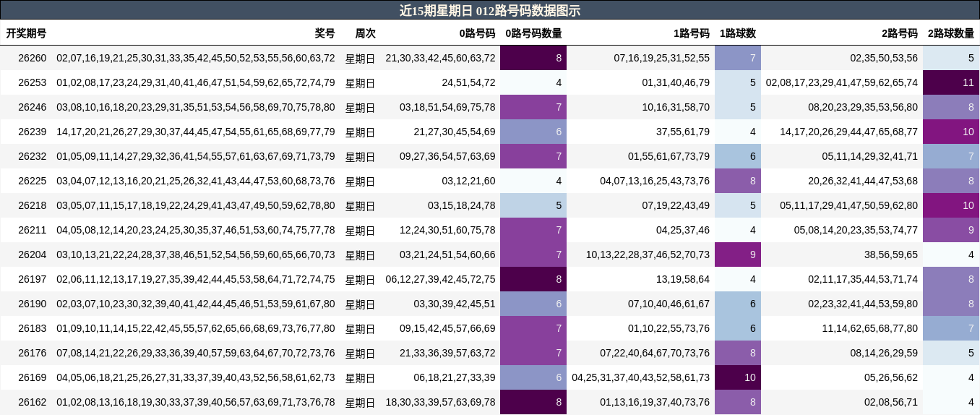The image size is (980, 415).
Task: Click the 0路号码数量 count 6 in row 26239
Action: click(533, 132)
